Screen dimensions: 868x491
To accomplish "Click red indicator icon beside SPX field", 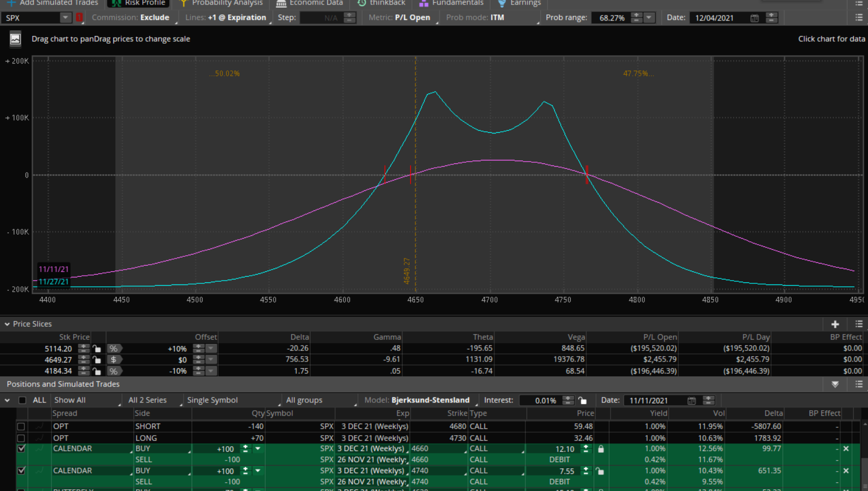I will [x=79, y=18].
